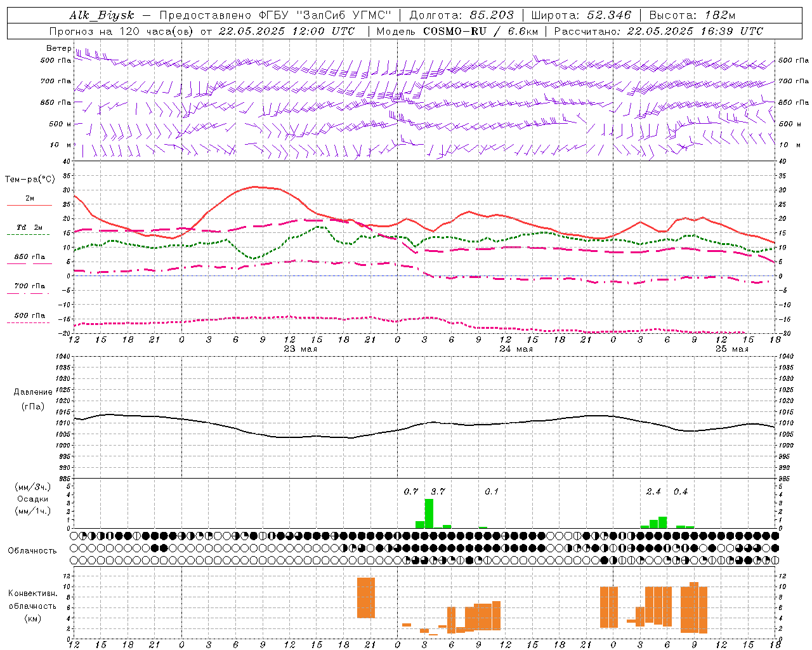
Task: Click the calculation time Рассчитано: 22.05.2025 16:39 UTC
Action: click(658, 31)
